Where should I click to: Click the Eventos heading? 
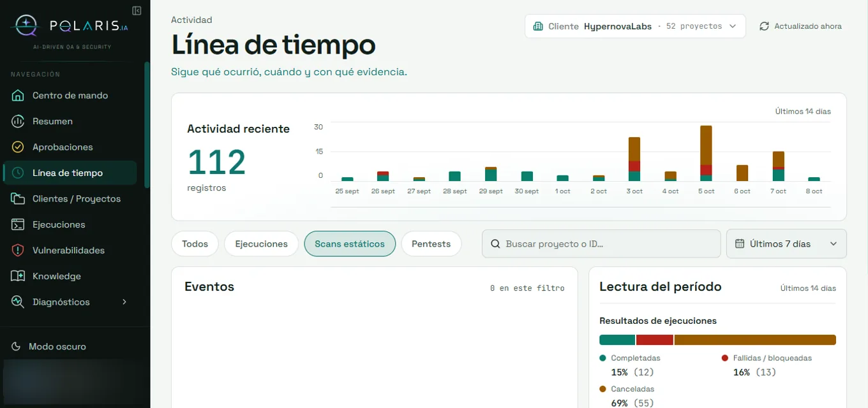(x=209, y=287)
